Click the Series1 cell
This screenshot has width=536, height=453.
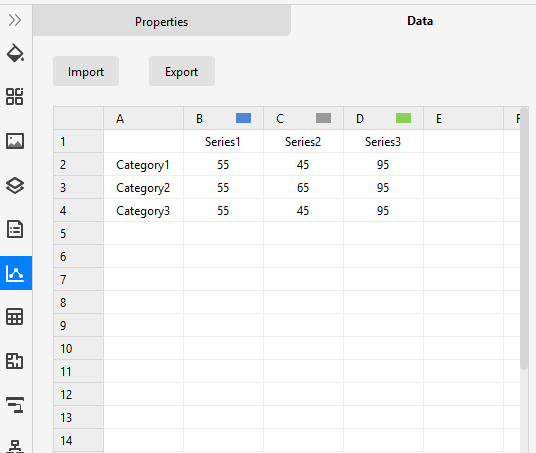click(x=223, y=141)
